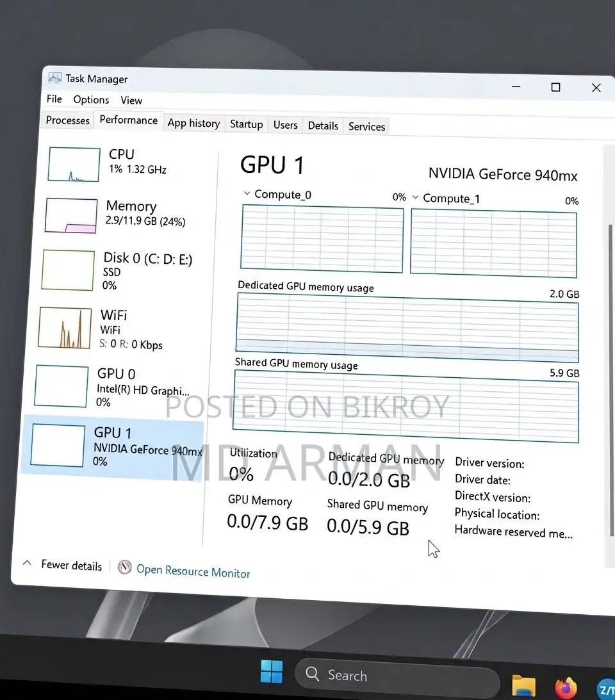Image resolution: width=615 pixels, height=700 pixels.
Task: Click the Open Resource Monitor link
Action: click(x=193, y=571)
